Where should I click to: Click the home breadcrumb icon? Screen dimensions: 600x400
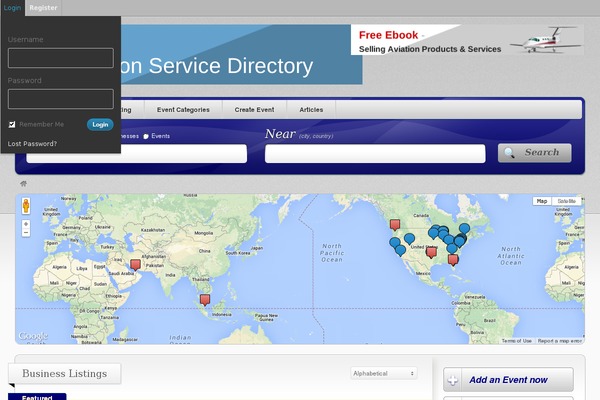pyautogui.click(x=23, y=184)
